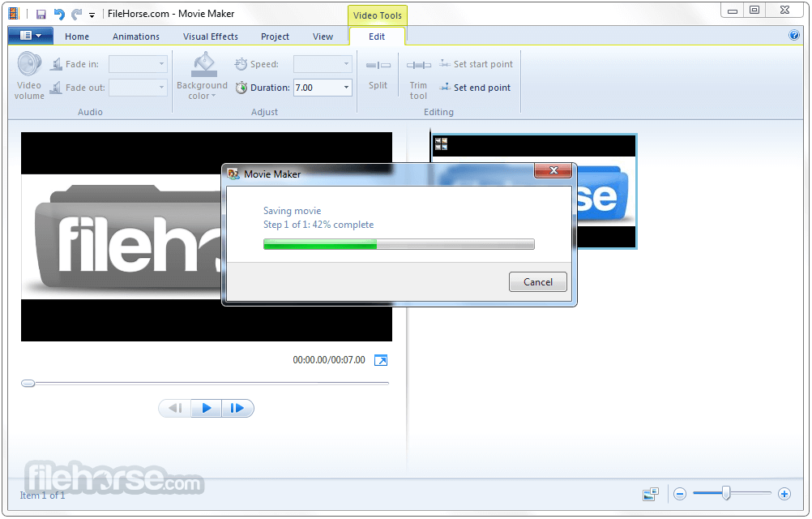Image resolution: width=812 pixels, height=519 pixels.
Task: Open the Project tab
Action: click(275, 36)
